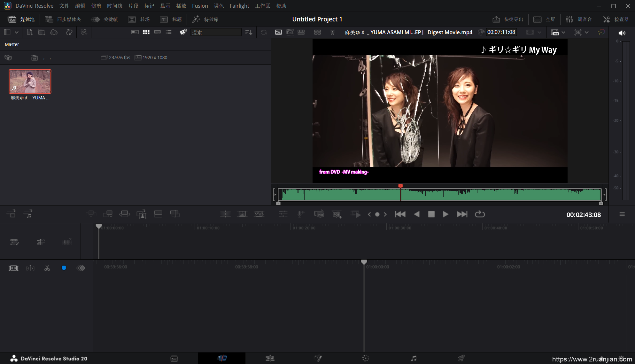Toggle the bin list sidebar icon
This screenshot has height=364, width=635.
point(7,32)
